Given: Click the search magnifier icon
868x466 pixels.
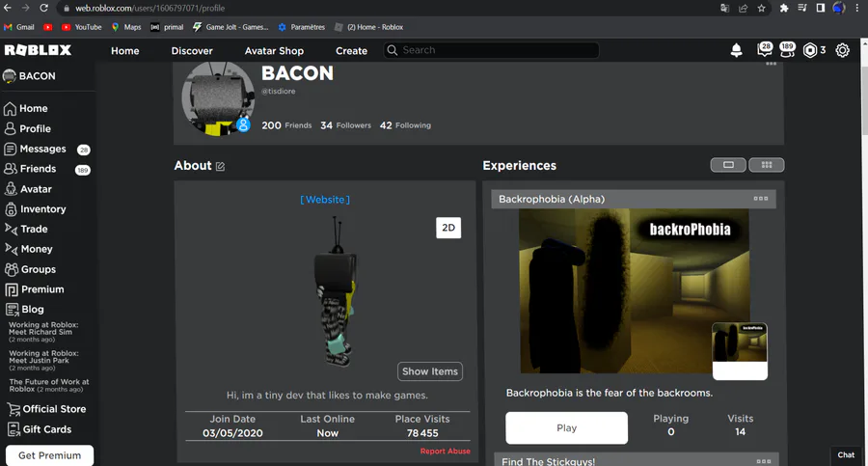Looking at the screenshot, I should [x=393, y=50].
